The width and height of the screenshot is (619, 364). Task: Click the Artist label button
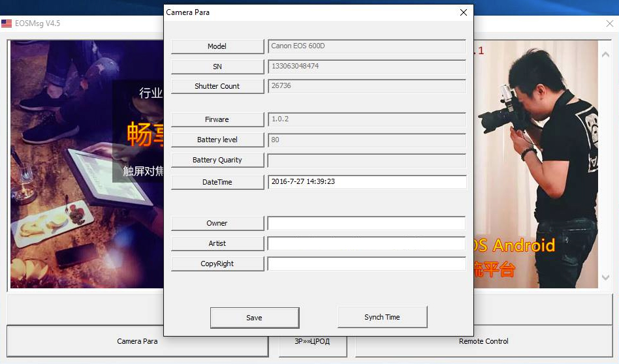pyautogui.click(x=217, y=243)
